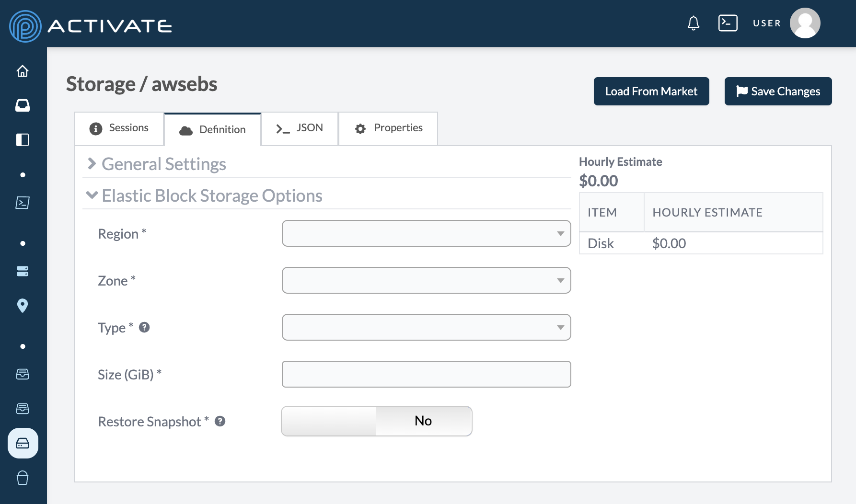Open the slanted terminal icon in sidebar
The height and width of the screenshot is (504, 856).
point(23,203)
